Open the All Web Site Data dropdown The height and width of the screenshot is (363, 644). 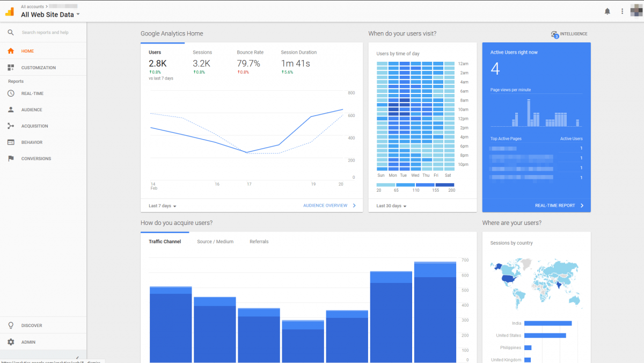50,14
